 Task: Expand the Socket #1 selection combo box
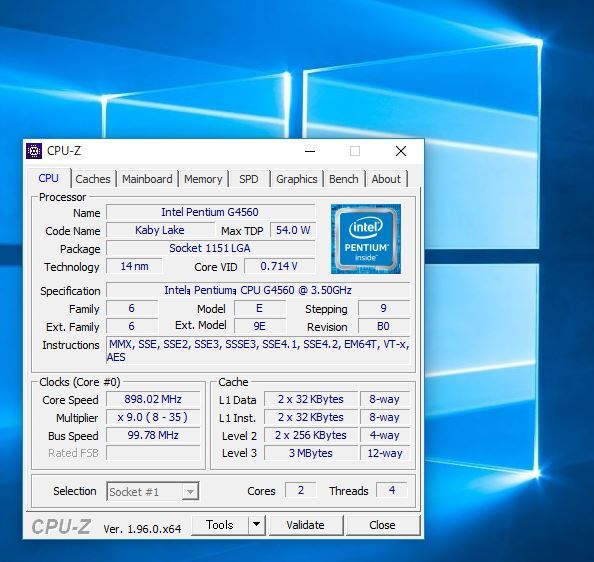(153, 492)
